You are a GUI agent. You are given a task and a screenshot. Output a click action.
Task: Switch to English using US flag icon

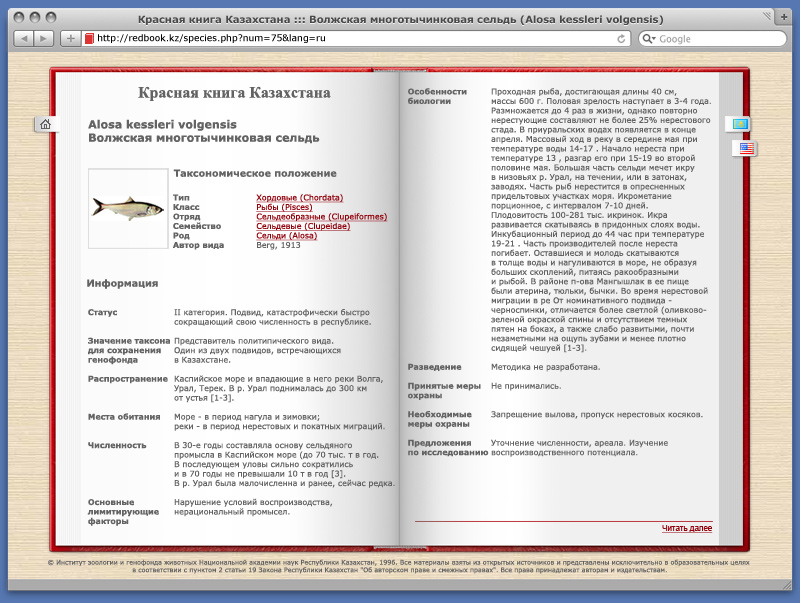(746, 148)
